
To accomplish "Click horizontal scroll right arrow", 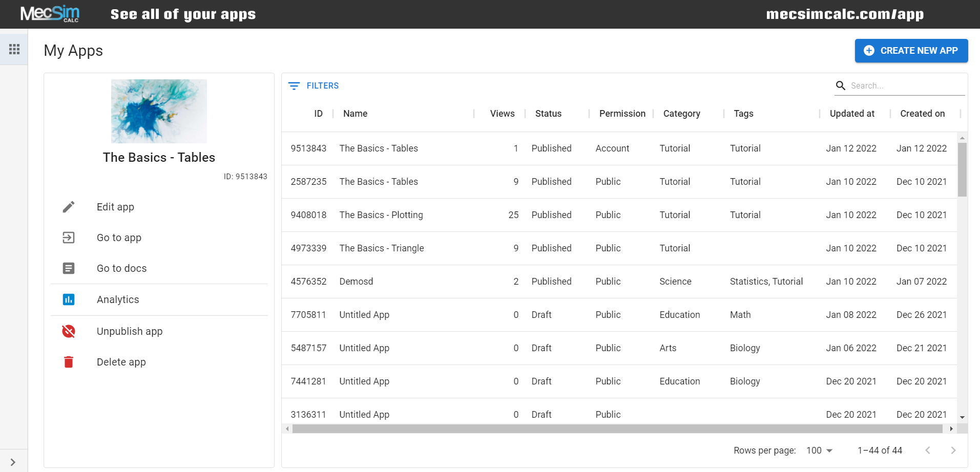I will [951, 429].
